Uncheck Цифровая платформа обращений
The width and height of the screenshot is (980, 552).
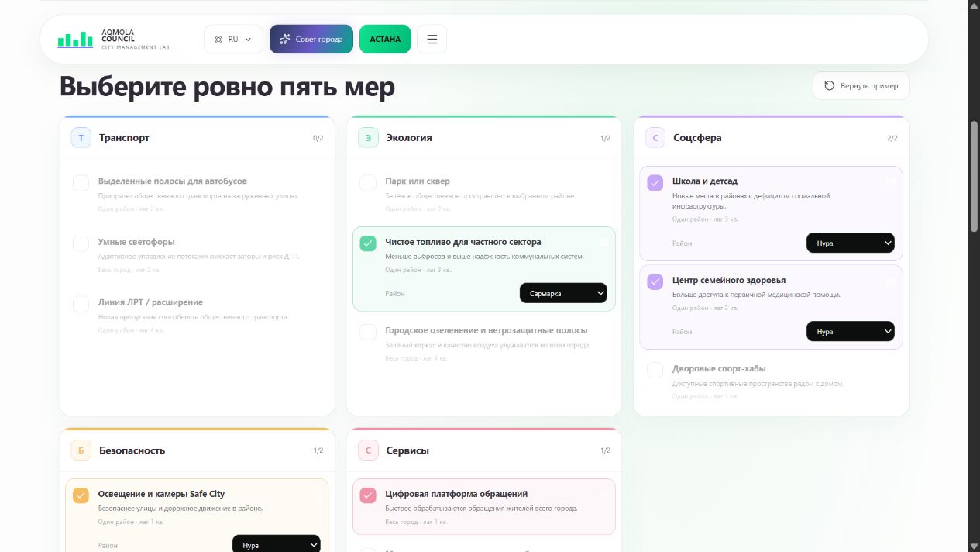368,495
